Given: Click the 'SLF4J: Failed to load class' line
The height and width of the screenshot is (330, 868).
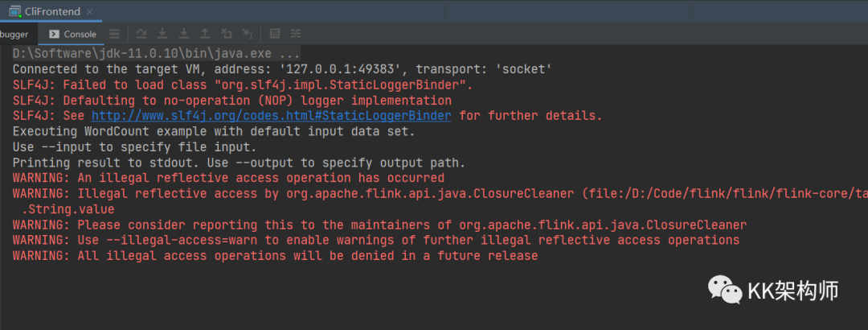Looking at the screenshot, I should point(243,85).
